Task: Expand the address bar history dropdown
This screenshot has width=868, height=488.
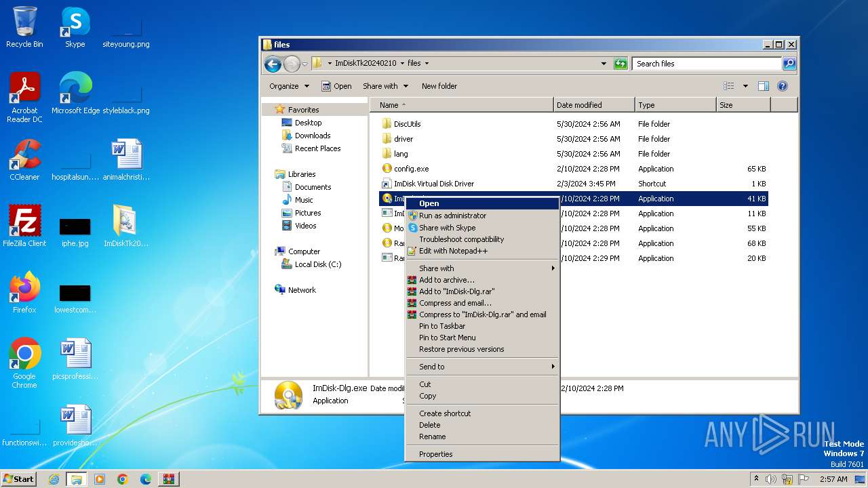Action: pos(604,64)
